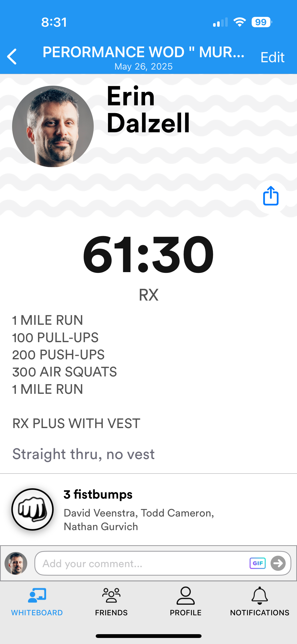Switch to the Whiteboard tab
This screenshot has width=297, height=644.
click(x=37, y=601)
